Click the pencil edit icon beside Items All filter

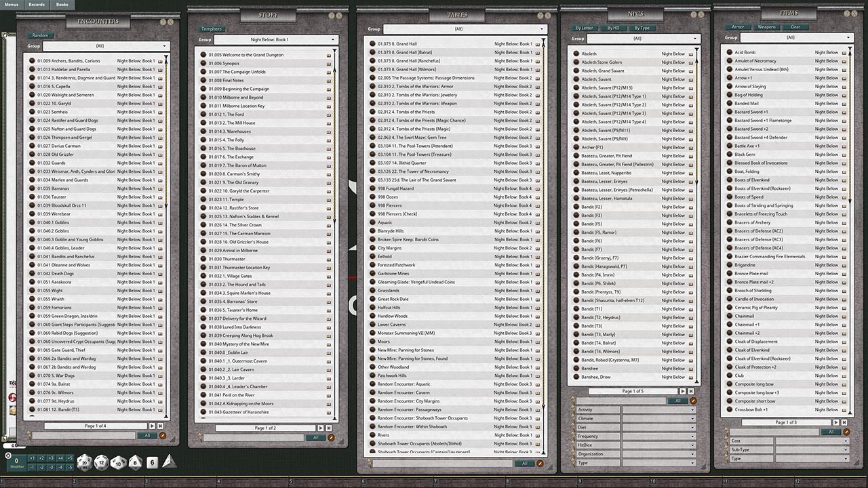(x=846, y=432)
